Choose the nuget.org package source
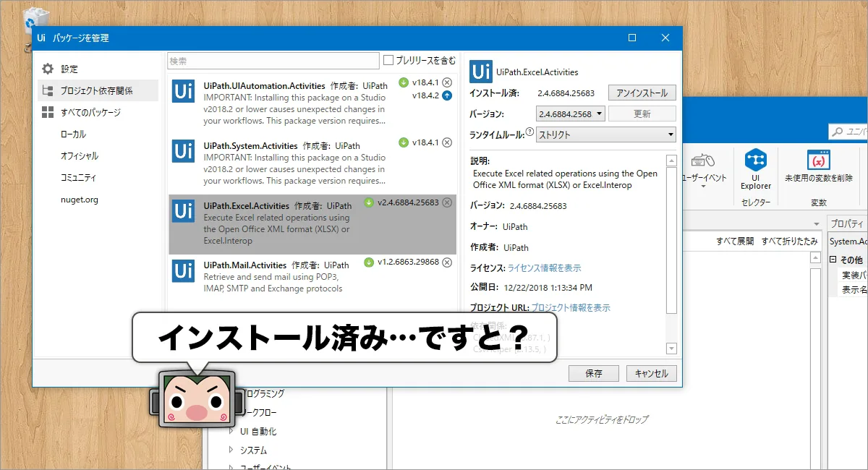This screenshot has height=470, width=868. 80,200
